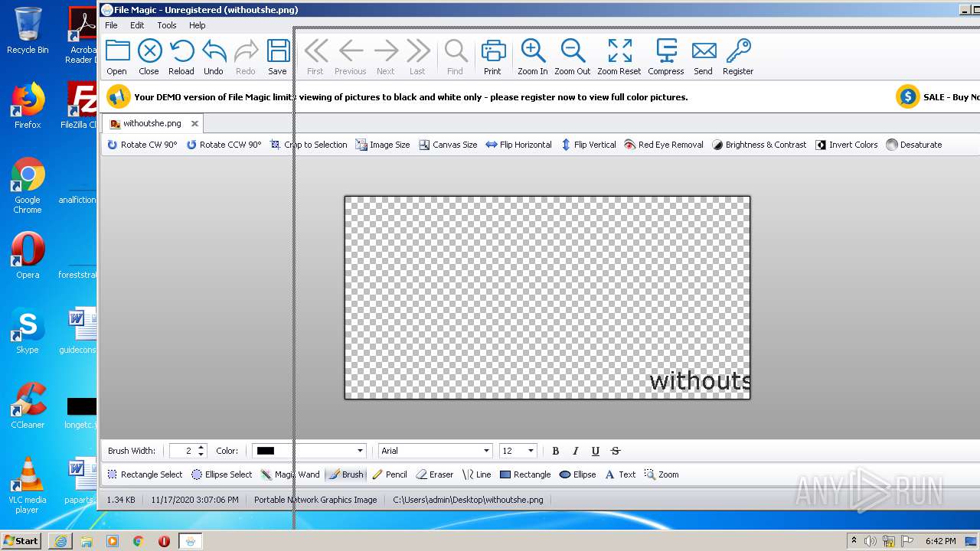The image size is (980, 551).
Task: Toggle bold text formatting
Action: [556, 451]
